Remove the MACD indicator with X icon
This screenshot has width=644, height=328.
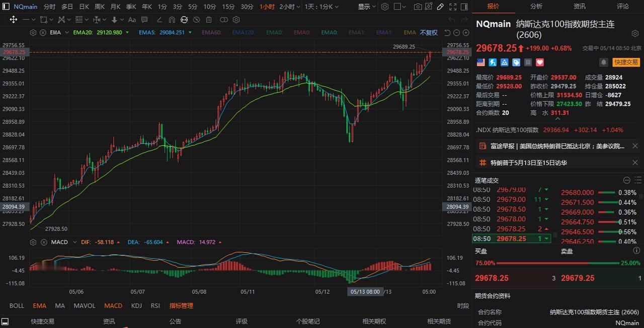pos(43,242)
